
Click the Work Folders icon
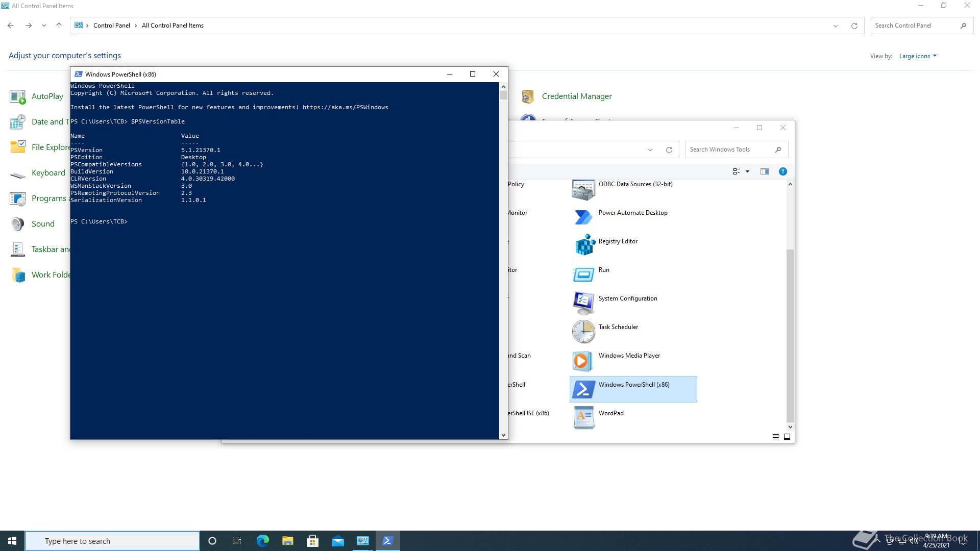tap(18, 275)
